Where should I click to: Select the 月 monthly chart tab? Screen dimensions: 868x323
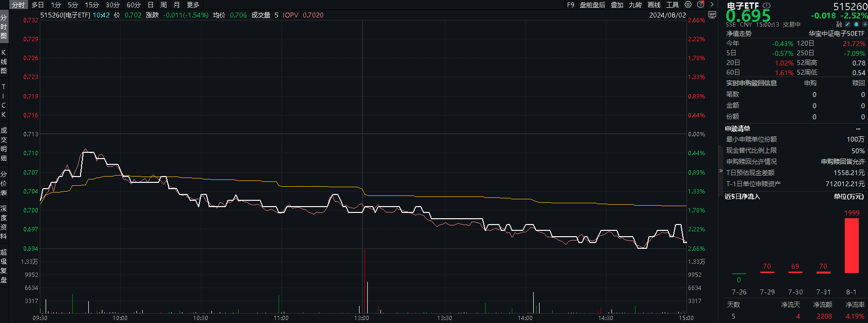177,5
